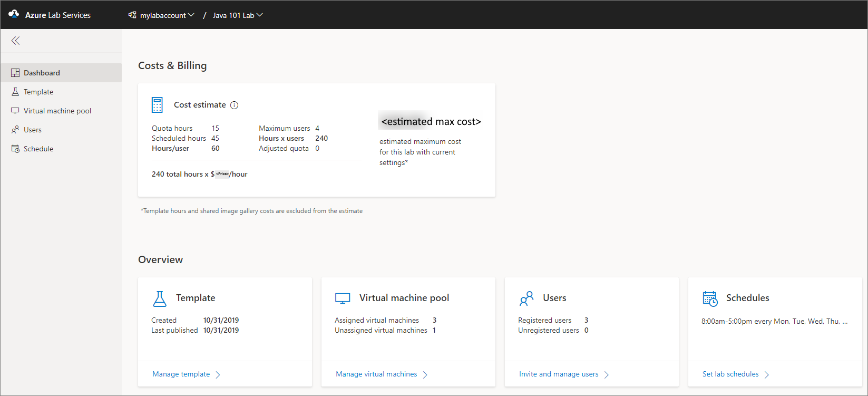Click the Schedules calendar clock icon
Image resolution: width=868 pixels, height=396 pixels.
[710, 298]
